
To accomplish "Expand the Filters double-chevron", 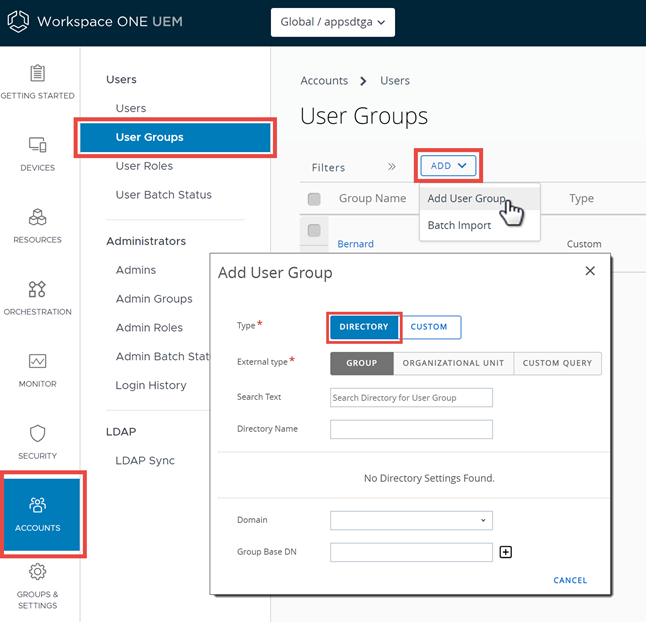I will tap(391, 167).
